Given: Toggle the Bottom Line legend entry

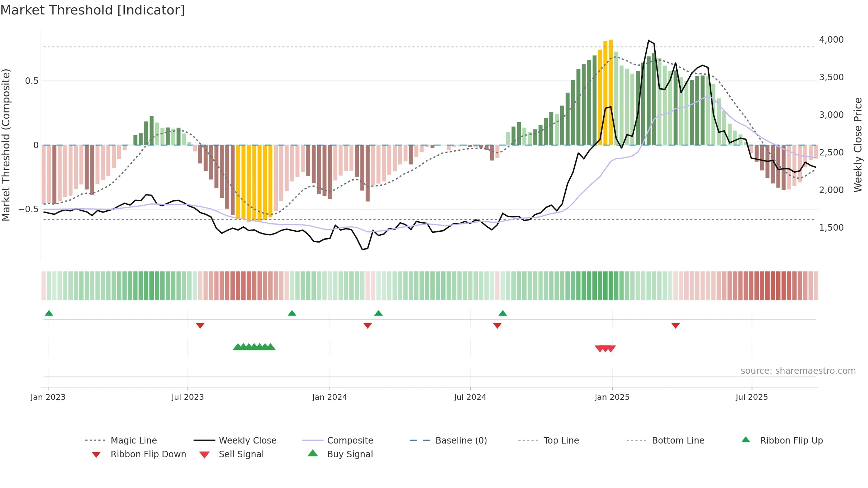Looking at the screenshot, I should (x=665, y=440).
